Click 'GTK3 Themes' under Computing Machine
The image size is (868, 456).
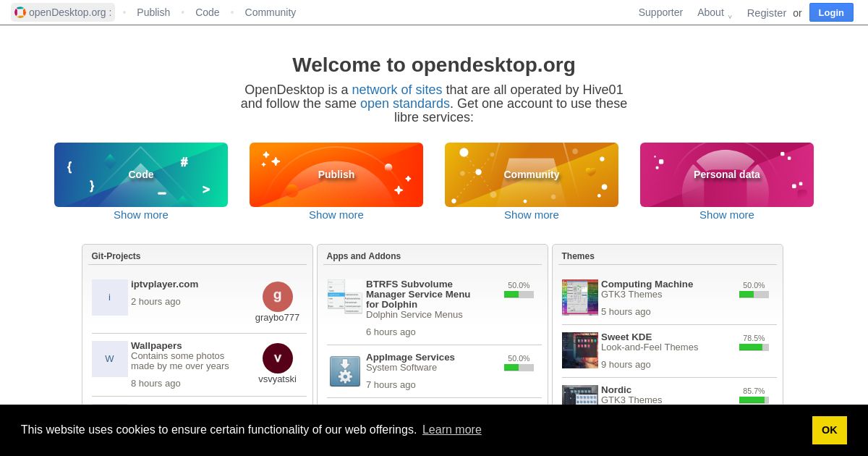631,295
